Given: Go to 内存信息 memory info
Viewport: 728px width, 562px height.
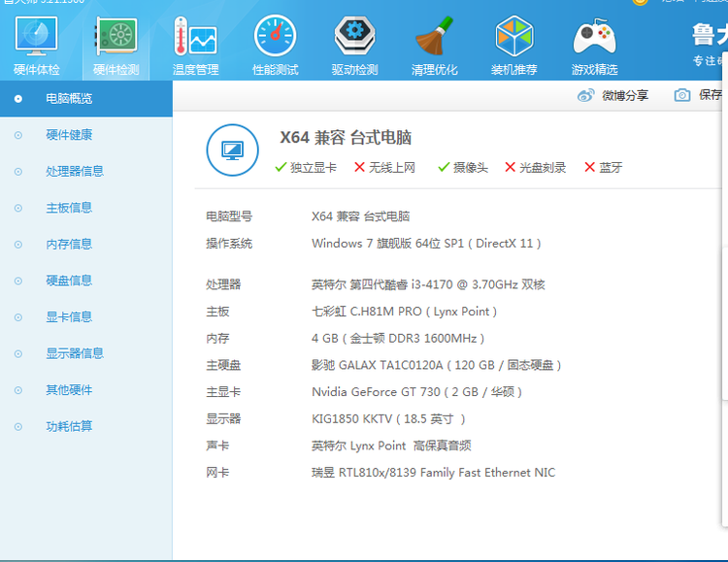Looking at the screenshot, I should click(69, 245).
